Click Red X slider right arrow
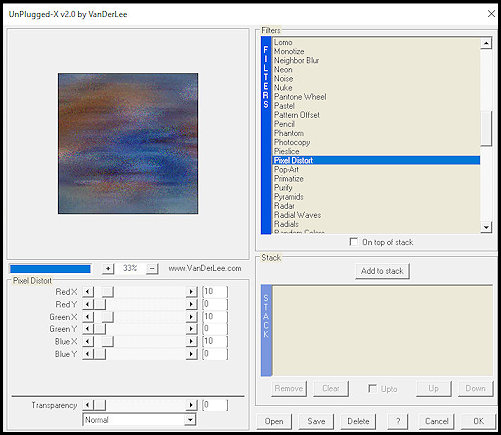The height and width of the screenshot is (435, 501). click(x=191, y=292)
